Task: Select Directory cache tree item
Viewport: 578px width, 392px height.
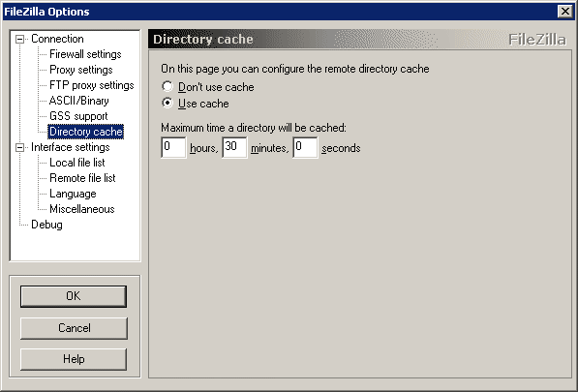Action: coord(85,132)
